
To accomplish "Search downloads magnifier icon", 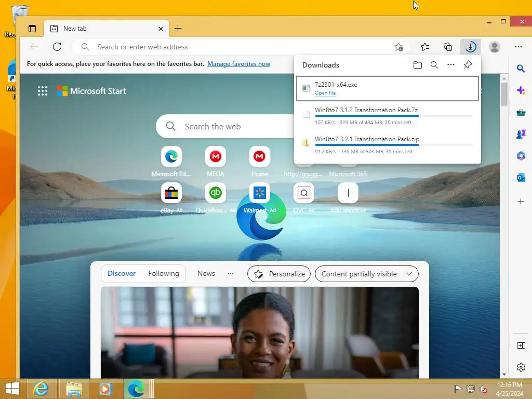I will (434, 65).
